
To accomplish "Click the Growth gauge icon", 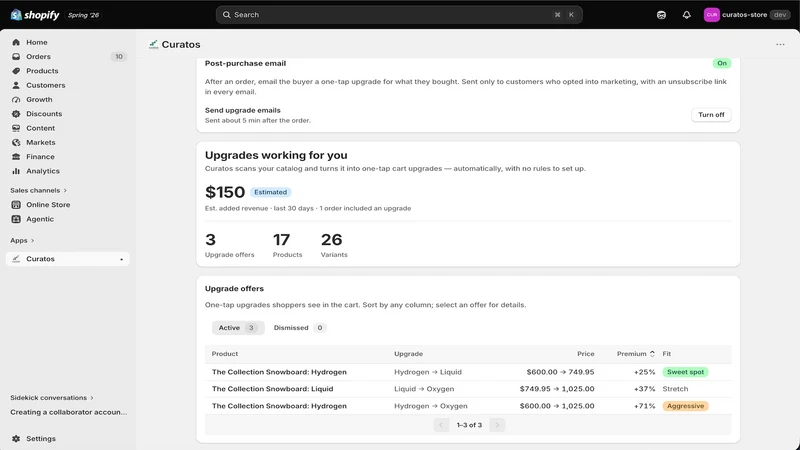I will [16, 99].
